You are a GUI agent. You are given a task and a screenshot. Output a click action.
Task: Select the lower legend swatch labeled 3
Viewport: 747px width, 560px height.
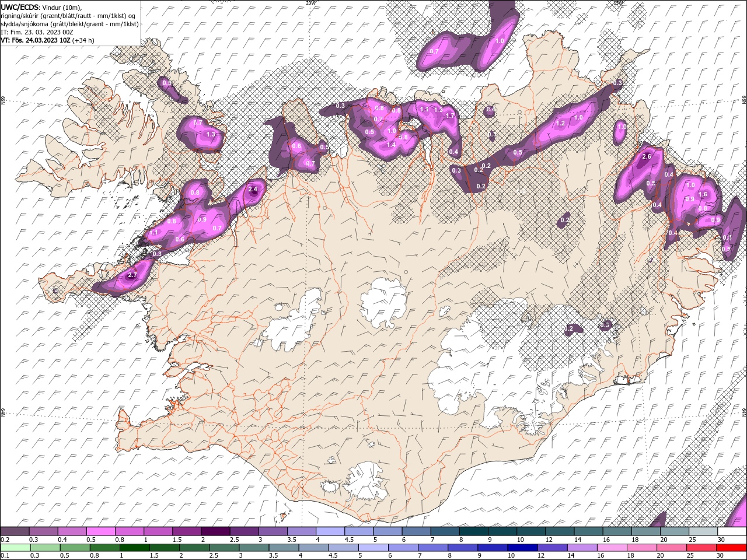coord(254,548)
